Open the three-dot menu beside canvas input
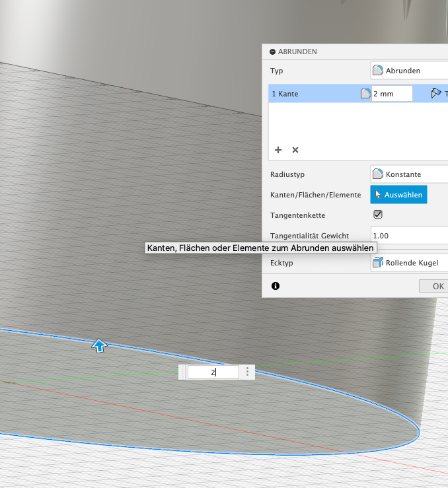 [248, 372]
